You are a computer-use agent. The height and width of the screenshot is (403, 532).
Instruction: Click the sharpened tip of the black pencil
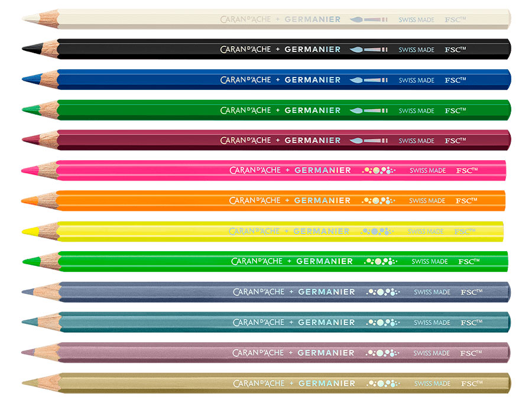[33, 48]
